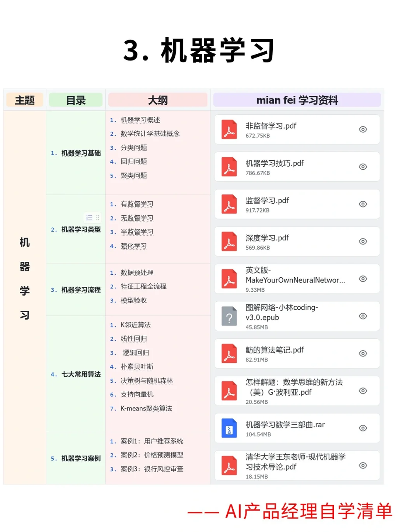Viewport: 398px width, 532px height.
Task: Click the PDF icon of 清华大学王东老师 file
Action: pos(229,465)
